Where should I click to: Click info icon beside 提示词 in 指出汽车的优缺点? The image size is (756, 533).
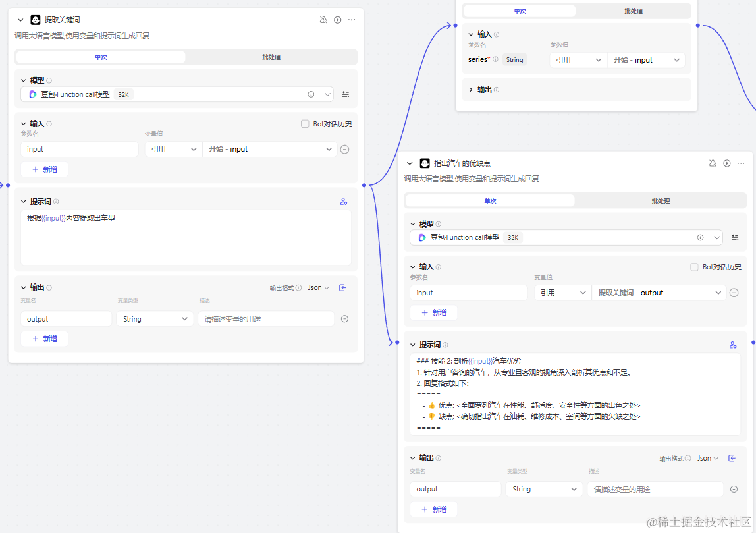click(445, 345)
